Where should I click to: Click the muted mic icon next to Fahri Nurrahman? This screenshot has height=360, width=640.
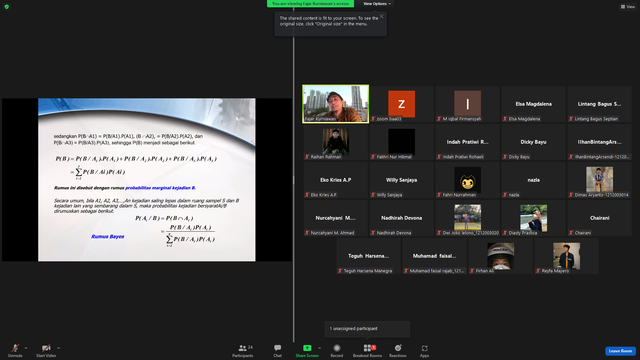click(439, 195)
